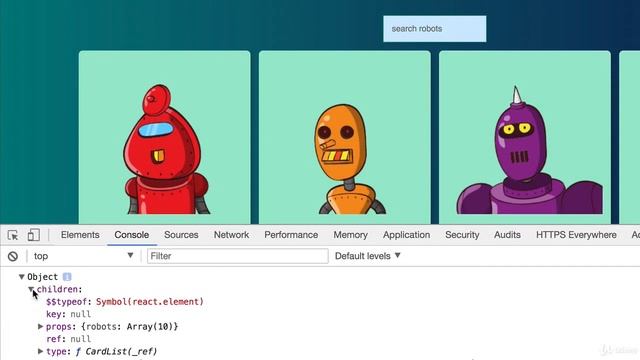This screenshot has width=640, height=360.
Task: Open the HTTPS Everywhere tab
Action: [576, 235]
